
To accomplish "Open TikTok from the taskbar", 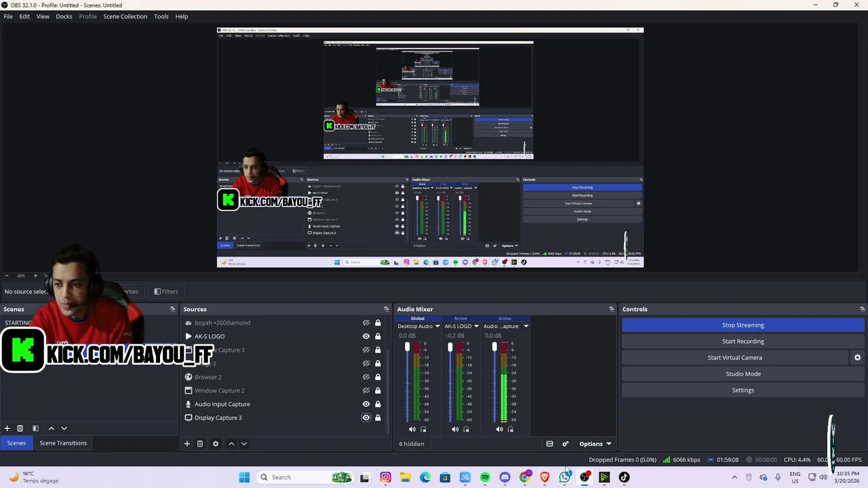I will click(624, 477).
